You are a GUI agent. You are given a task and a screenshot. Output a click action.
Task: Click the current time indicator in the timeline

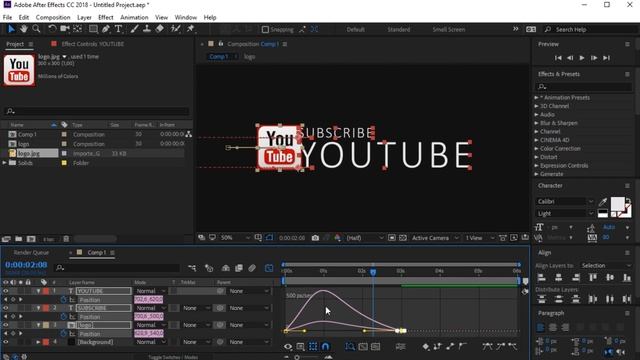(x=373, y=271)
